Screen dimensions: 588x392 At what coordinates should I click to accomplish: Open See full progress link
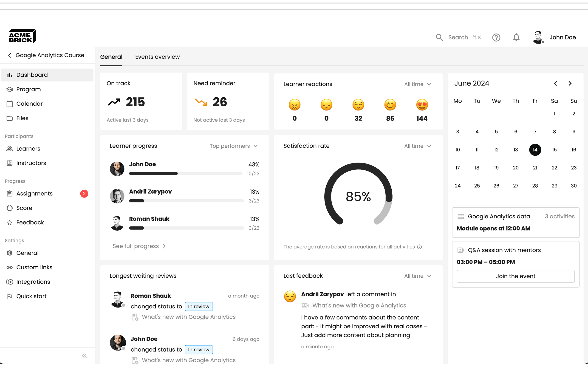(139, 246)
